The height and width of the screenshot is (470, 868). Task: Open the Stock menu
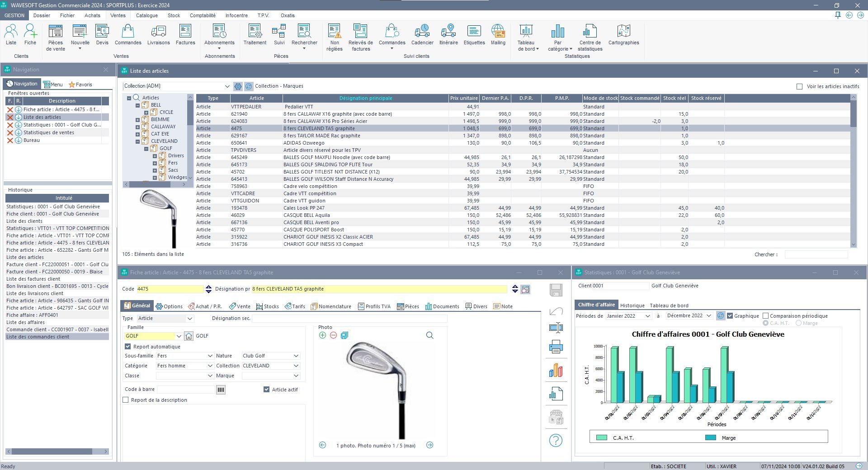[174, 15]
